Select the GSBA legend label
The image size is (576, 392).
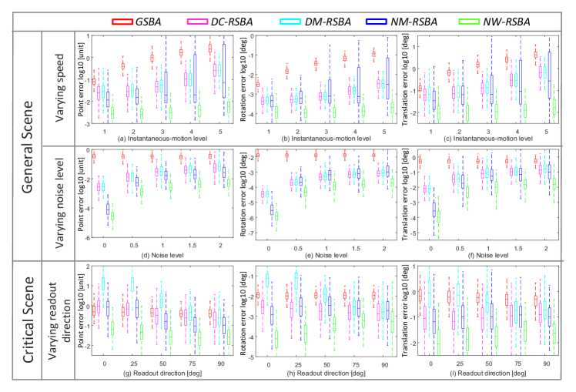149,22
